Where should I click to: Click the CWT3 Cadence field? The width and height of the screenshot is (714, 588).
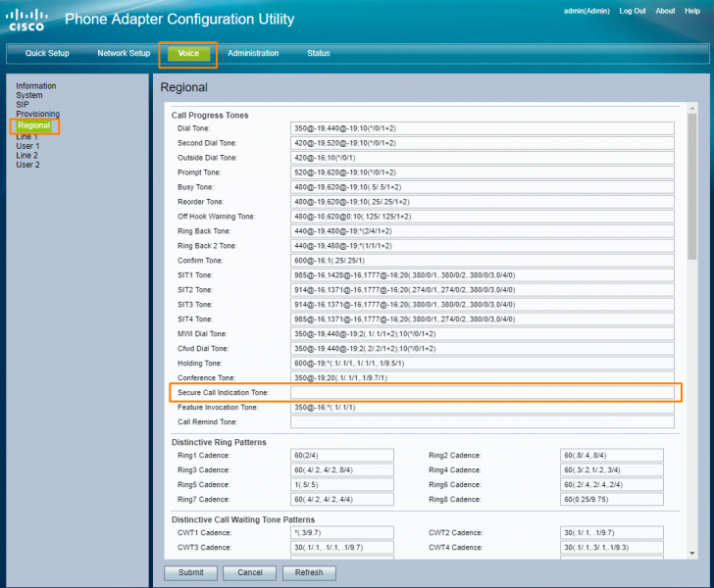click(x=342, y=548)
